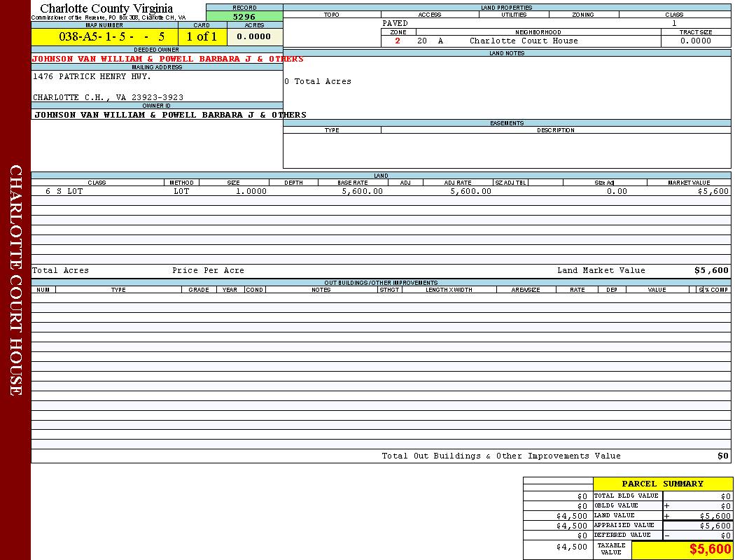Select the base rate value 5,600.00
The width and height of the screenshot is (735, 560).
[362, 191]
